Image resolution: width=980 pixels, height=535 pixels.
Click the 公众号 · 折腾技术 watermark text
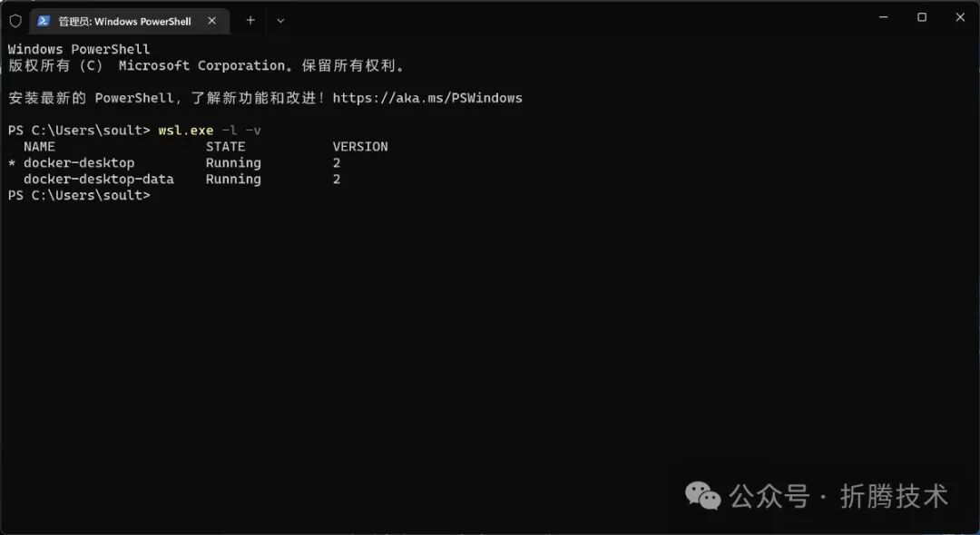(838, 496)
